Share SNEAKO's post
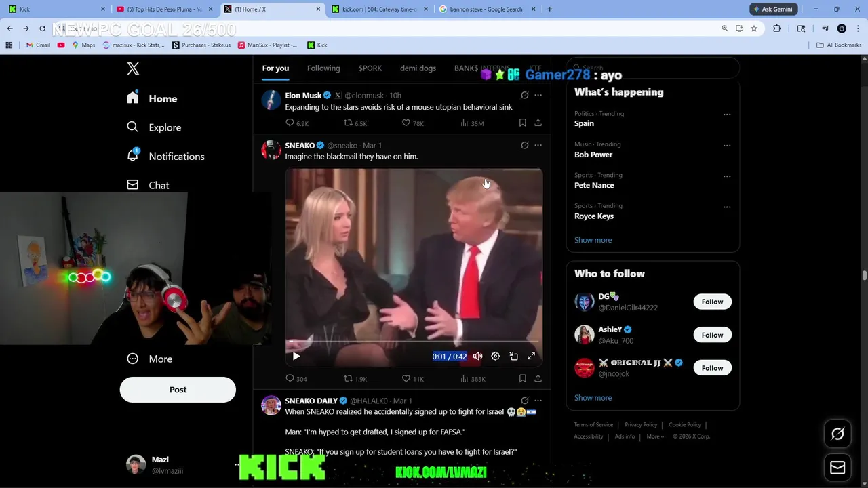 (x=538, y=379)
